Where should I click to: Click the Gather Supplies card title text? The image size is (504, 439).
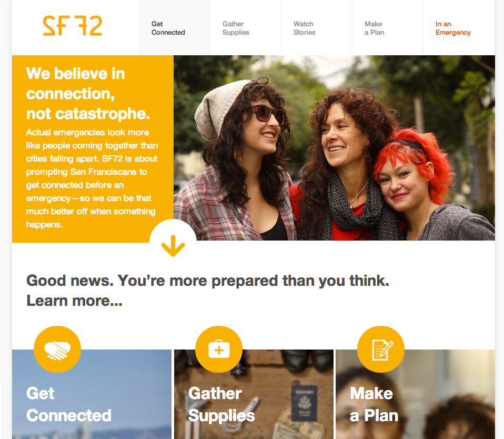click(221, 404)
